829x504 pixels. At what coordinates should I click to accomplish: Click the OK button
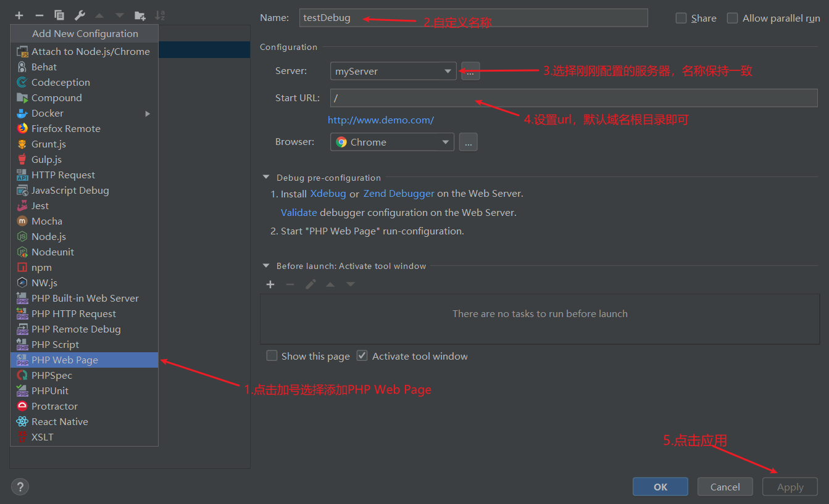pos(660,487)
